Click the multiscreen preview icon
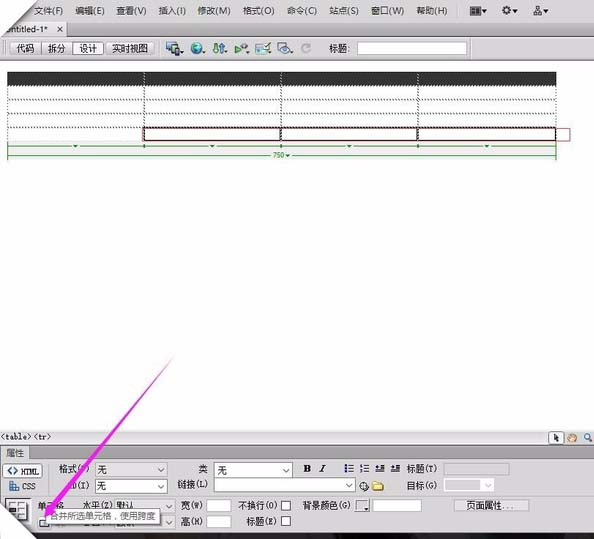This screenshot has width=594, height=539. [174, 48]
